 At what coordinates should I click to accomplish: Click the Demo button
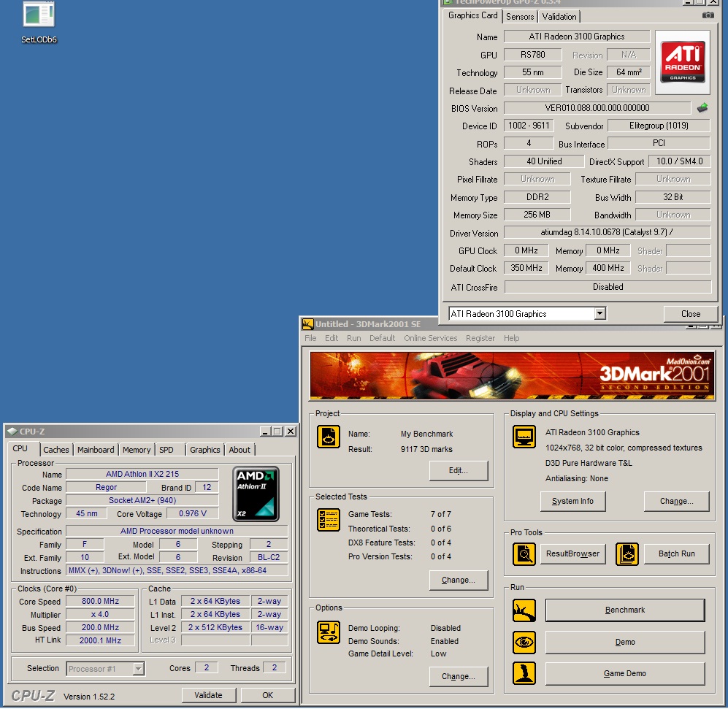625,642
